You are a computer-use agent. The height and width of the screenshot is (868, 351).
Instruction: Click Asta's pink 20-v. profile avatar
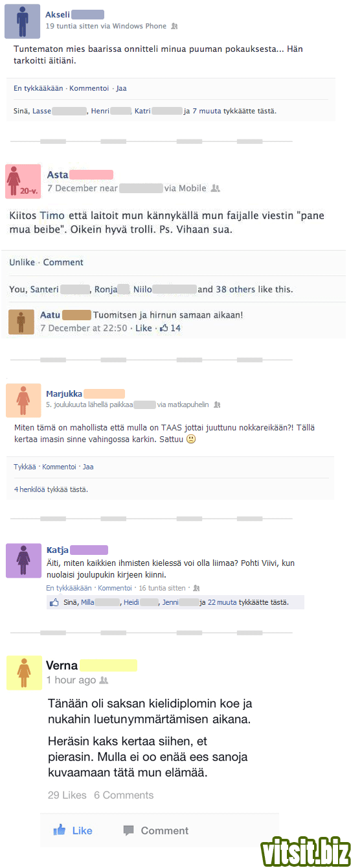coord(23,182)
